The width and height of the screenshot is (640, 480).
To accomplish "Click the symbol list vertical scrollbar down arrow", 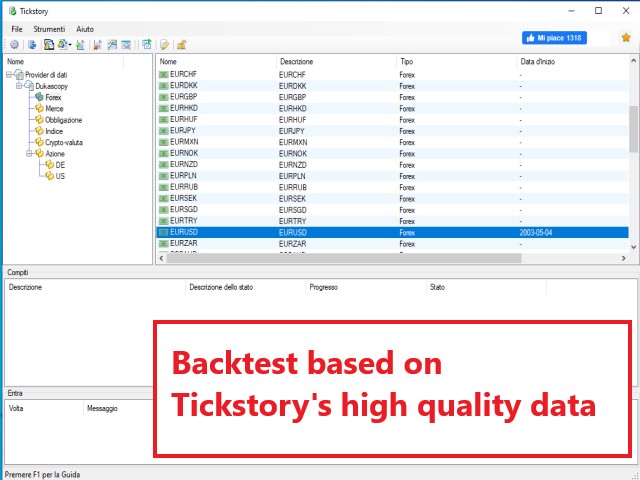I will (633, 247).
